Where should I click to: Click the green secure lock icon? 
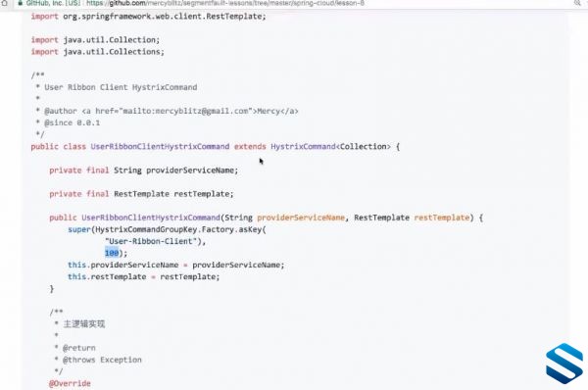(21, 3)
